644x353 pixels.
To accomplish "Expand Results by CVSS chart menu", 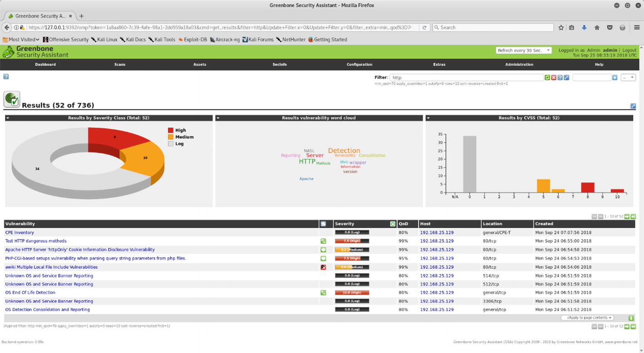I will pos(428,118).
